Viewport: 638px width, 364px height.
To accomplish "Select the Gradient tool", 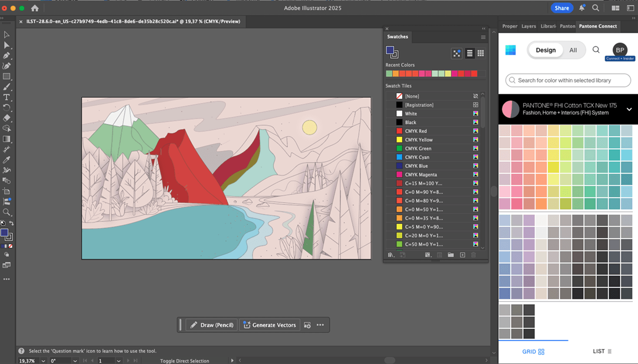I will [7, 139].
